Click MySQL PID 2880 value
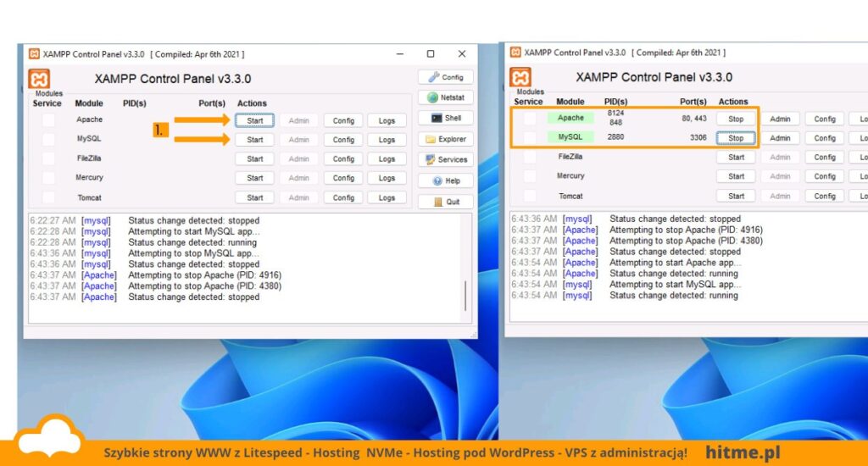Viewport: 868px width, 466px height. [x=615, y=136]
